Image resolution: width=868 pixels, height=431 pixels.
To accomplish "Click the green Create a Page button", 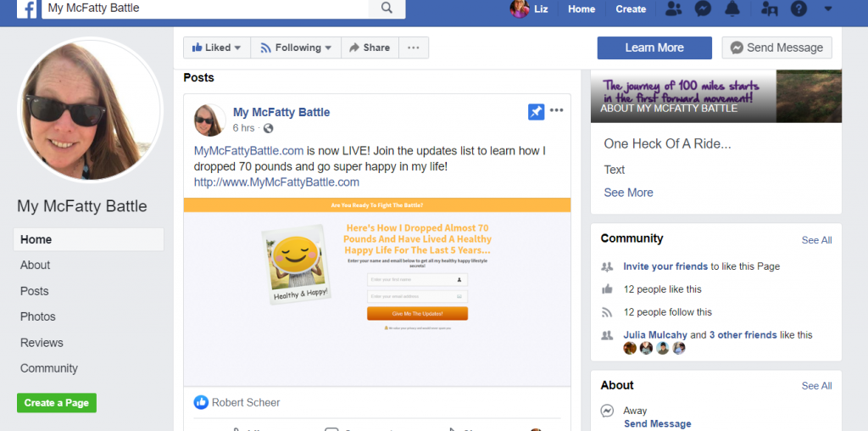I will tap(57, 403).
